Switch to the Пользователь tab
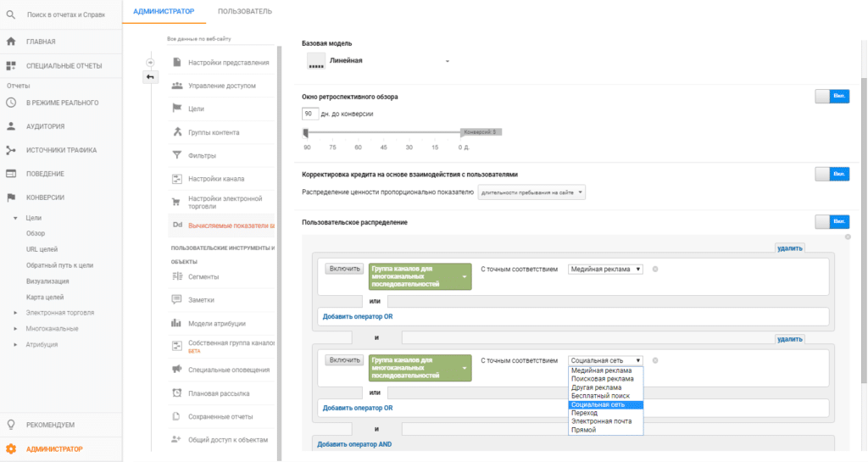The height and width of the screenshot is (462, 868). pyautogui.click(x=245, y=11)
